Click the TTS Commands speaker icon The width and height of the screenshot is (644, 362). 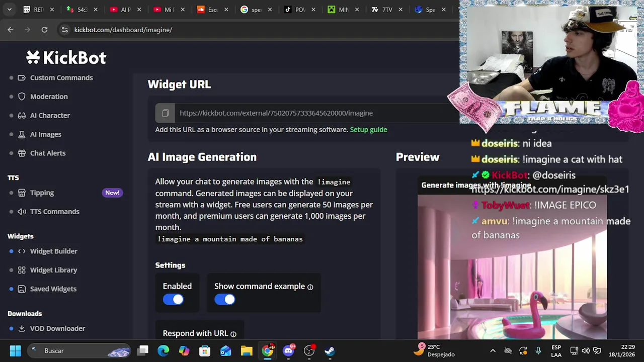click(x=22, y=212)
